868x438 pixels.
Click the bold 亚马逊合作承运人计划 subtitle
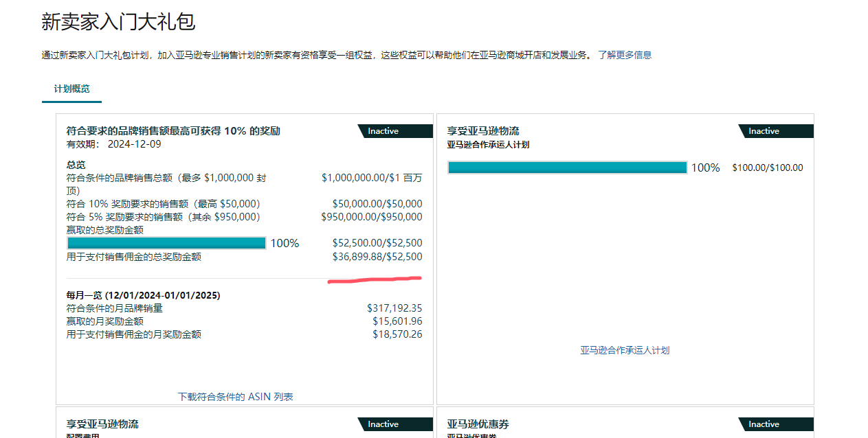(x=488, y=145)
